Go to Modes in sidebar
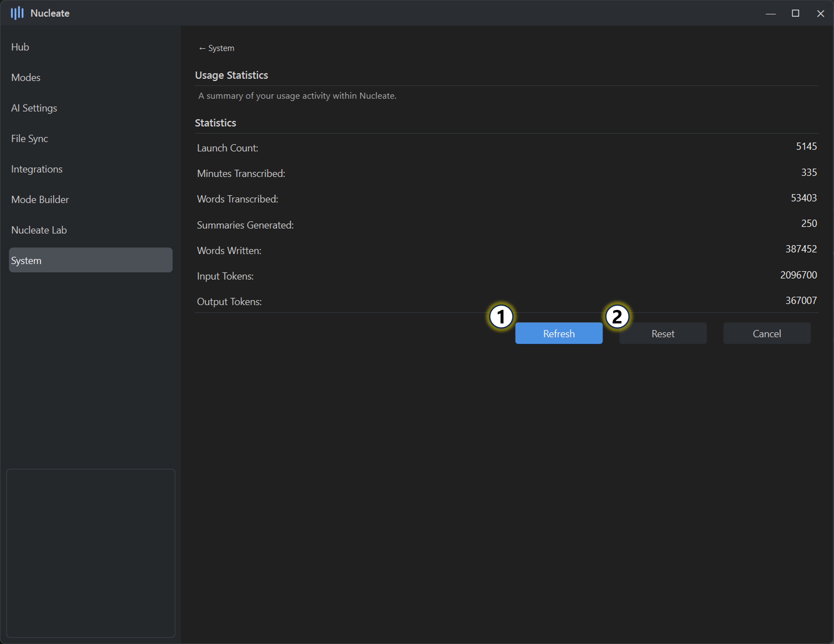Image resolution: width=834 pixels, height=644 pixels. 26,78
